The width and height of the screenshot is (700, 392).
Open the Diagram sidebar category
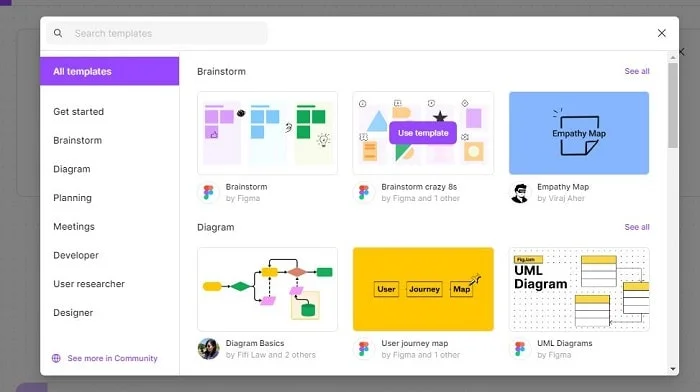(72, 169)
